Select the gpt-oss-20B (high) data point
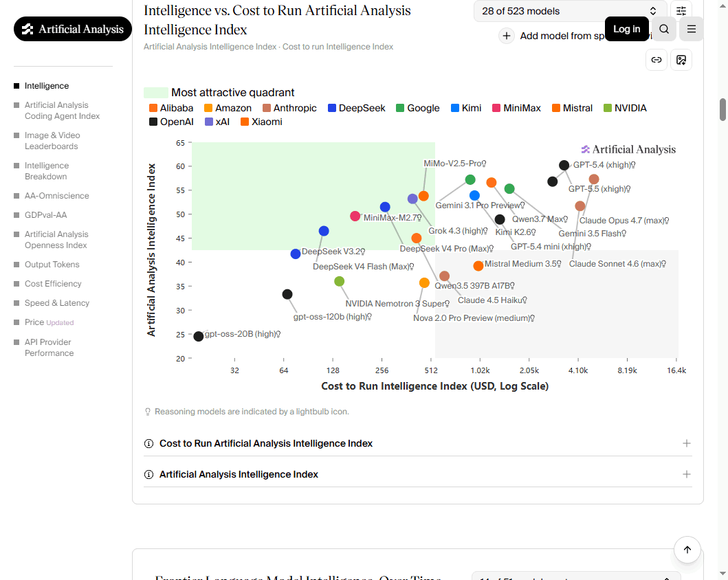 click(x=198, y=337)
